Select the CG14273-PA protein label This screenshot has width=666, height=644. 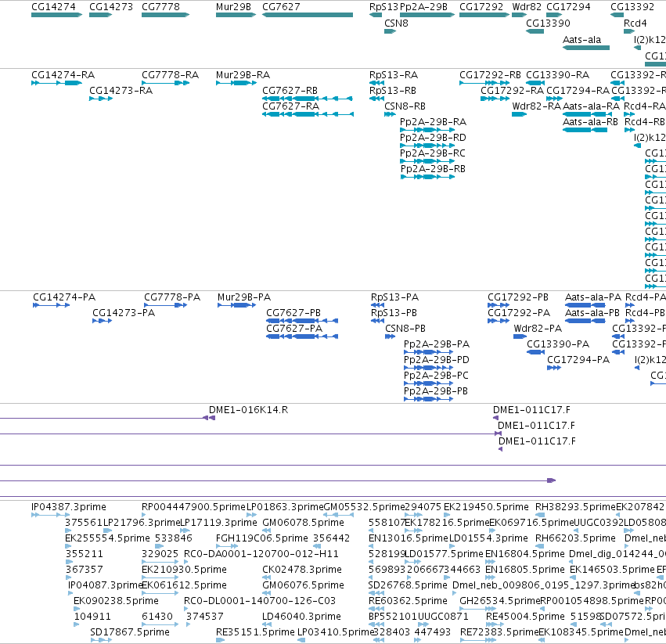point(124,313)
